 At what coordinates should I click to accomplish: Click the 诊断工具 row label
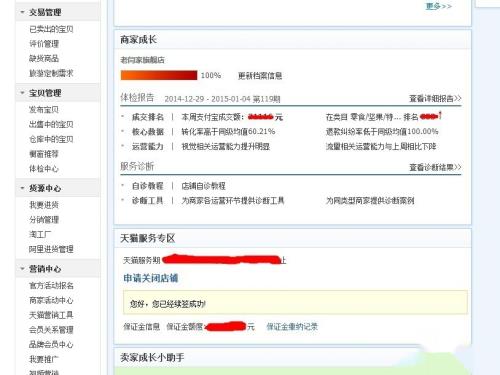pyautogui.click(x=148, y=200)
